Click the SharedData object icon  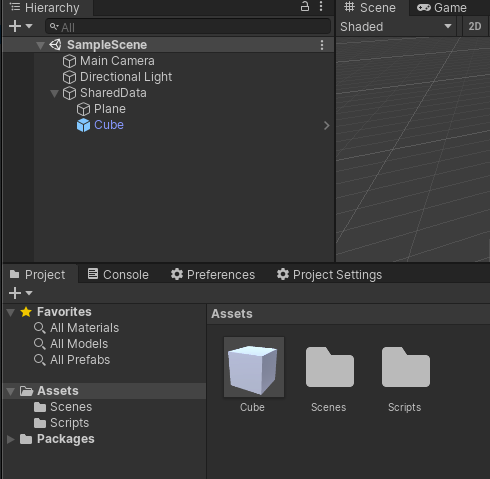69,93
